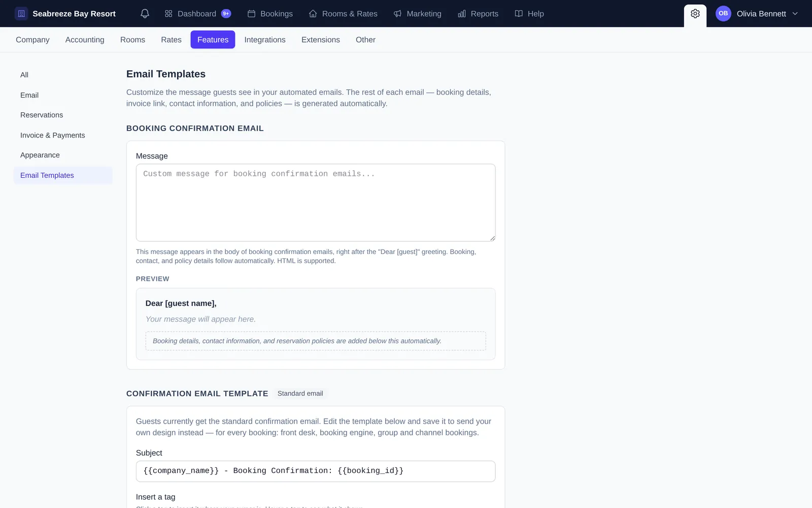Click the Bookings calendar icon
The width and height of the screenshot is (812, 508).
pyautogui.click(x=251, y=14)
